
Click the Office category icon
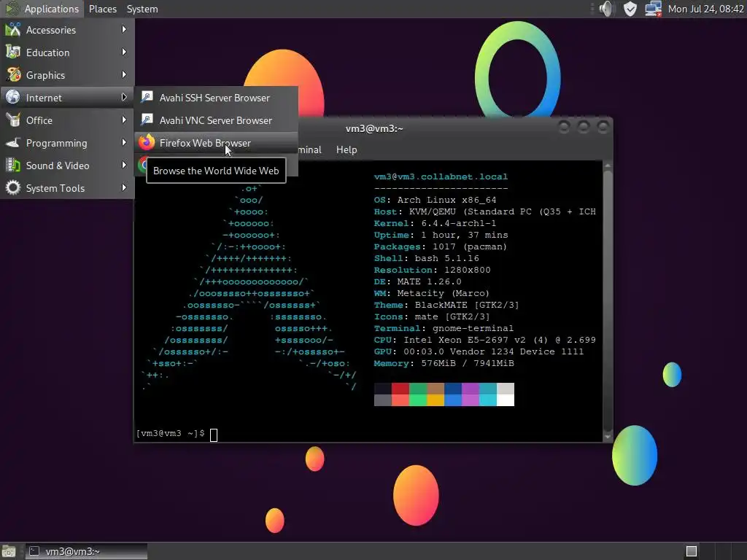13,120
